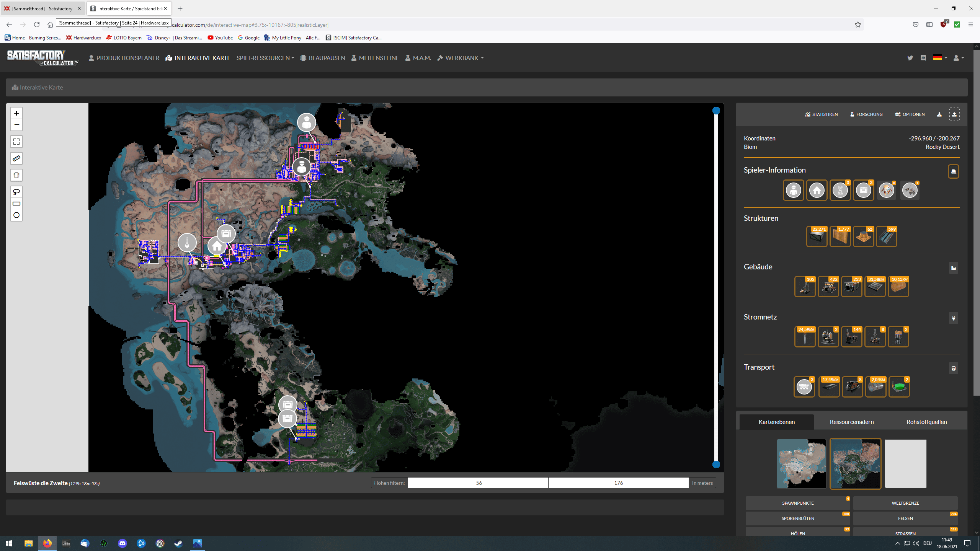Open STATISTIKEN panel
Screen dimensions: 980x551
[822, 114]
